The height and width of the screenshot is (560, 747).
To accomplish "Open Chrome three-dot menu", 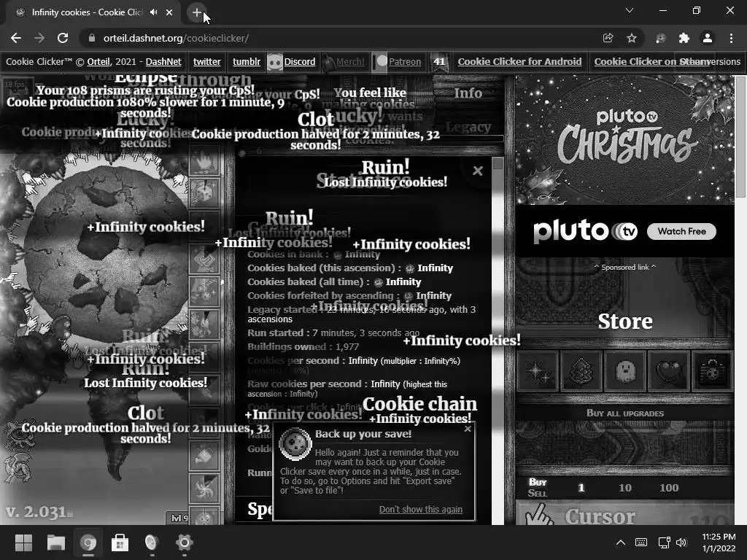I will [x=731, y=38].
